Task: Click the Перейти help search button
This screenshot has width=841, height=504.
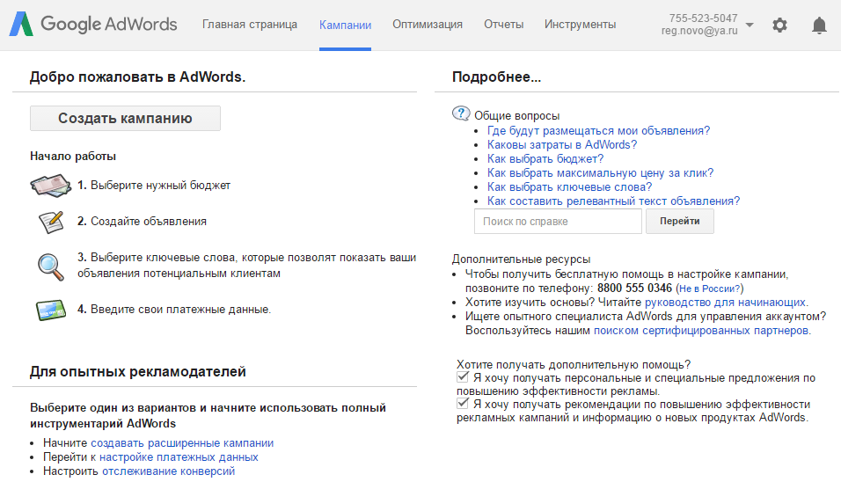Action: pyautogui.click(x=679, y=221)
